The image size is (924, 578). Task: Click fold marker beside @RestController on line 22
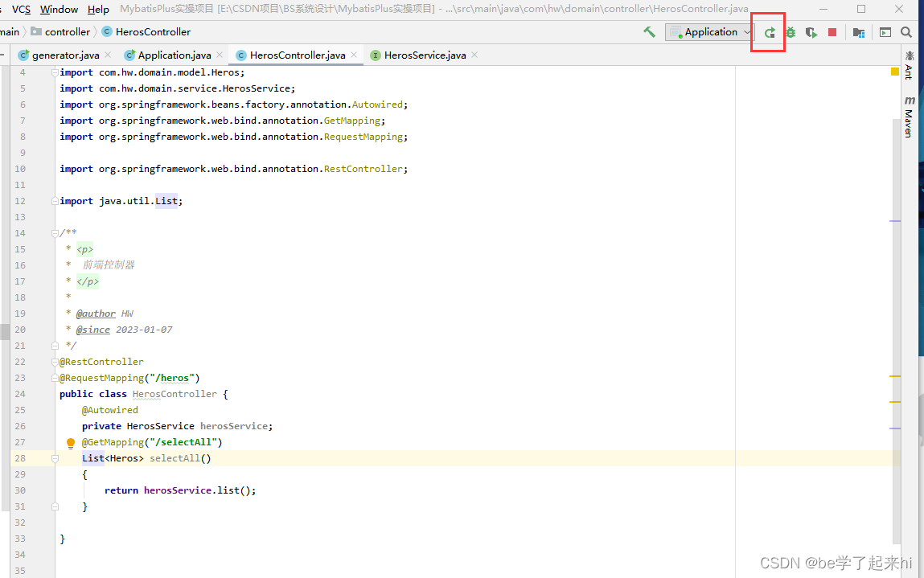[55, 362]
